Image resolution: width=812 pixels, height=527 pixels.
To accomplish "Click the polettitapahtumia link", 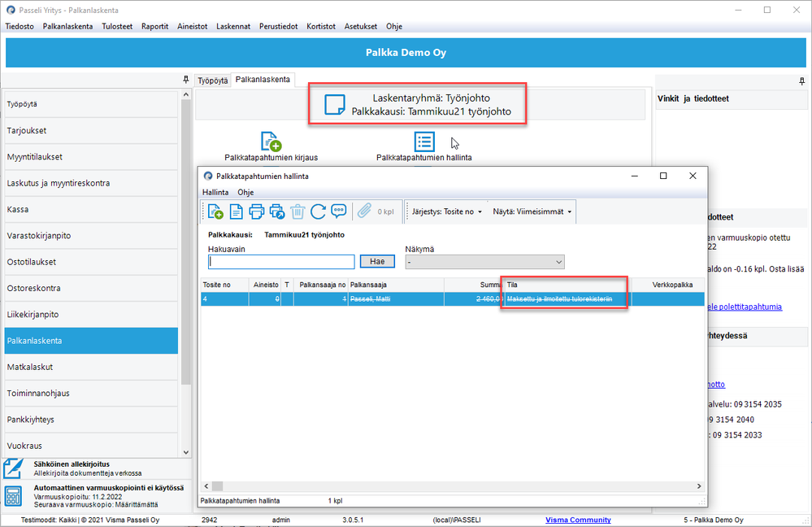I will [x=745, y=307].
